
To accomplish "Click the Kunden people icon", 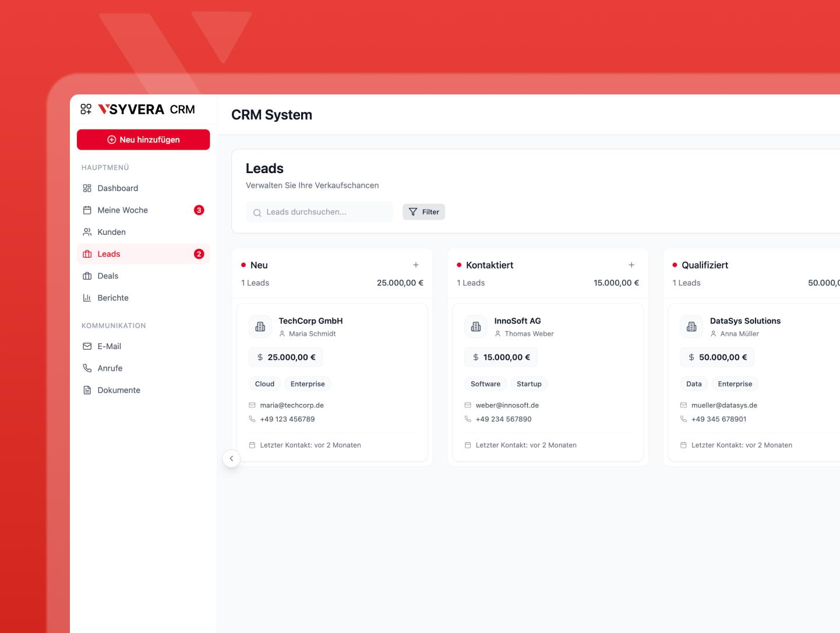I will pos(86,231).
